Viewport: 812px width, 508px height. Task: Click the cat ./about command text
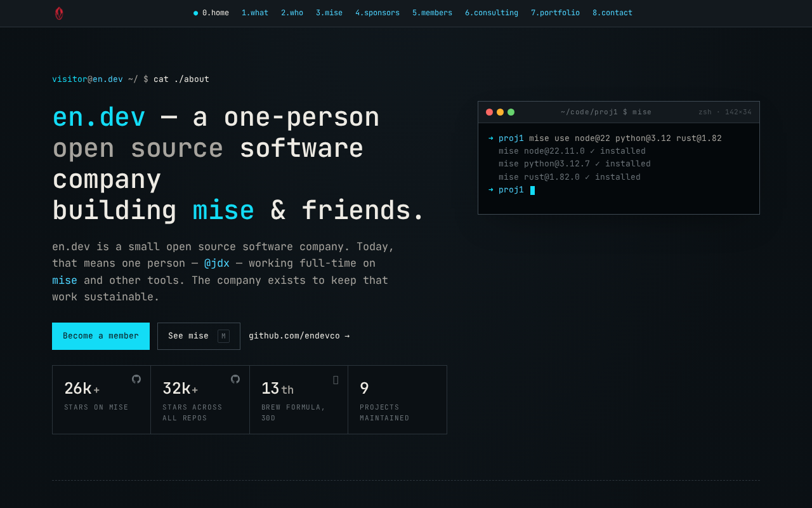tap(181, 79)
